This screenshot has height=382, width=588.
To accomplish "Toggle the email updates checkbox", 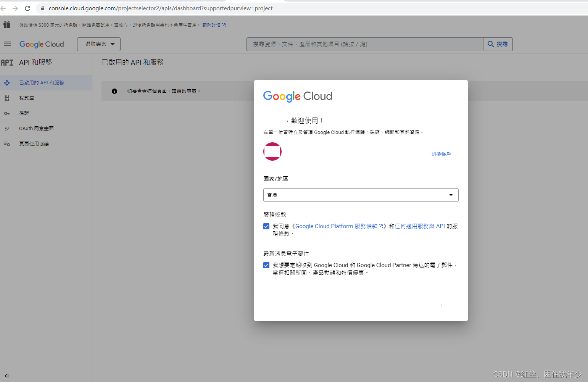I will [x=266, y=265].
